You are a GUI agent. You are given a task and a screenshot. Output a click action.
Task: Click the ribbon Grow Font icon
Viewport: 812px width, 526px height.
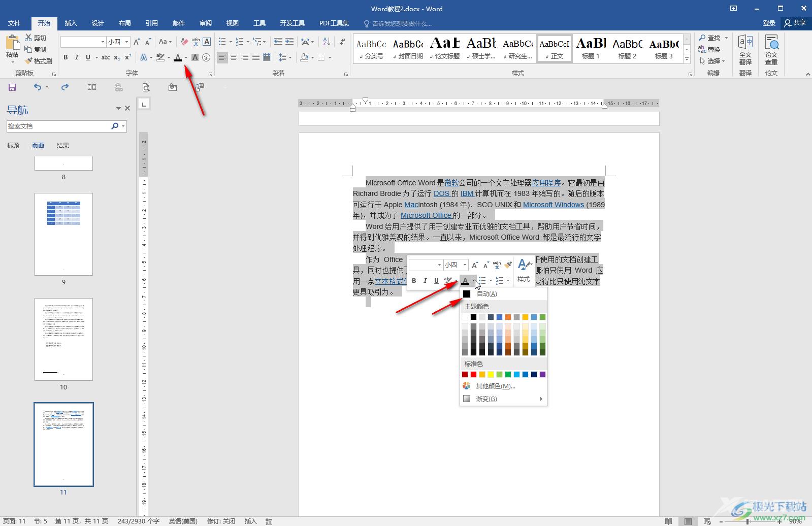[x=137, y=42]
